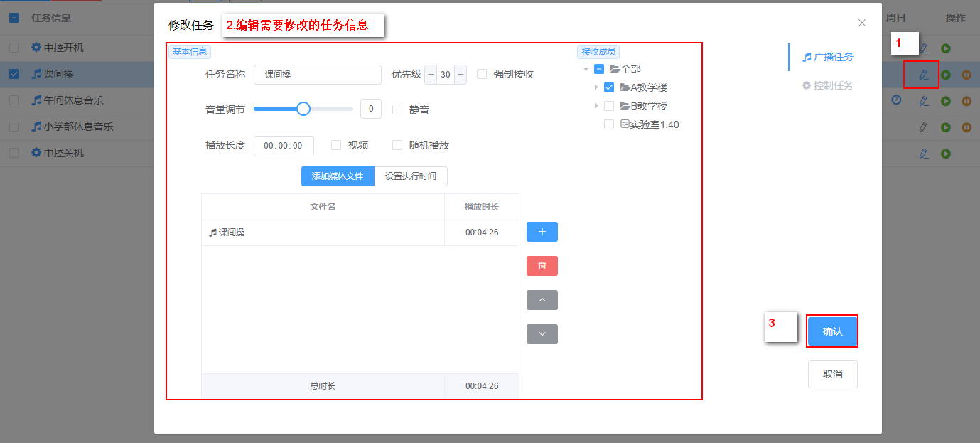Click the 取消 cancel button
Viewport: 980px width, 443px height.
[832, 374]
